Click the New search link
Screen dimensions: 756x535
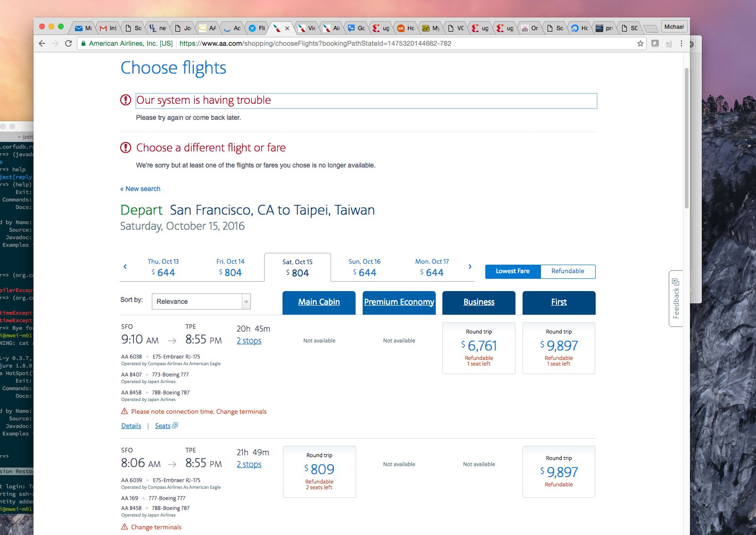click(x=140, y=189)
